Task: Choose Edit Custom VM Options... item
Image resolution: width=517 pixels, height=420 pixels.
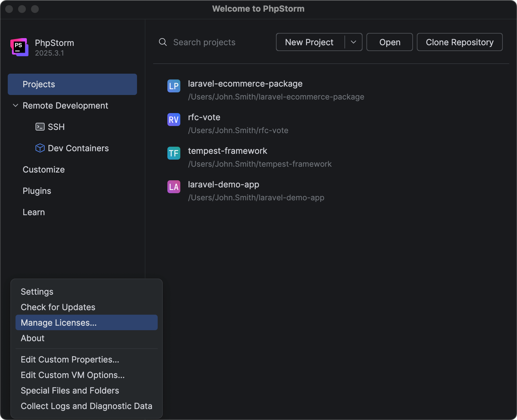Action: coord(87,375)
